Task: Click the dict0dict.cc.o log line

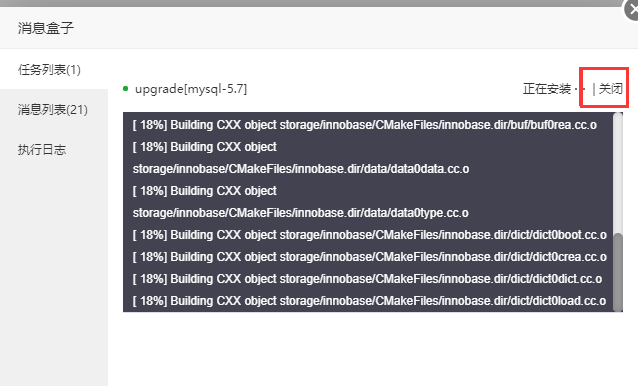Action: 367,279
